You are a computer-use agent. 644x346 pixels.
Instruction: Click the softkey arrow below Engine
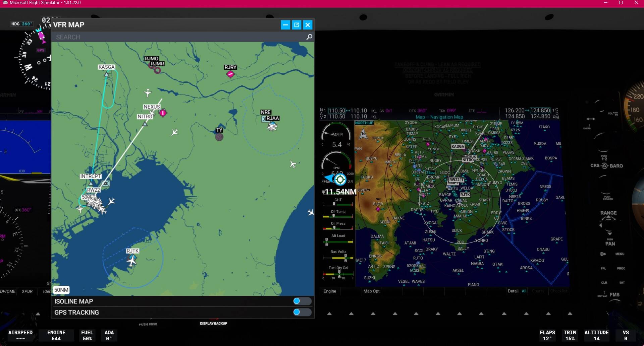pos(329,314)
